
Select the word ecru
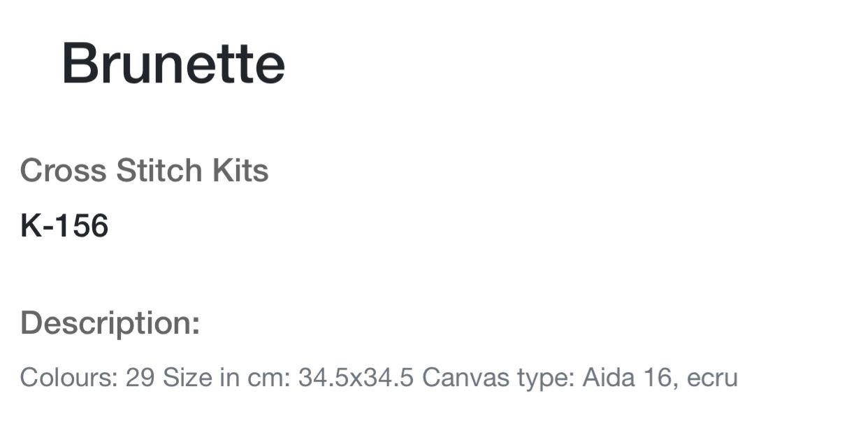click(712, 379)
